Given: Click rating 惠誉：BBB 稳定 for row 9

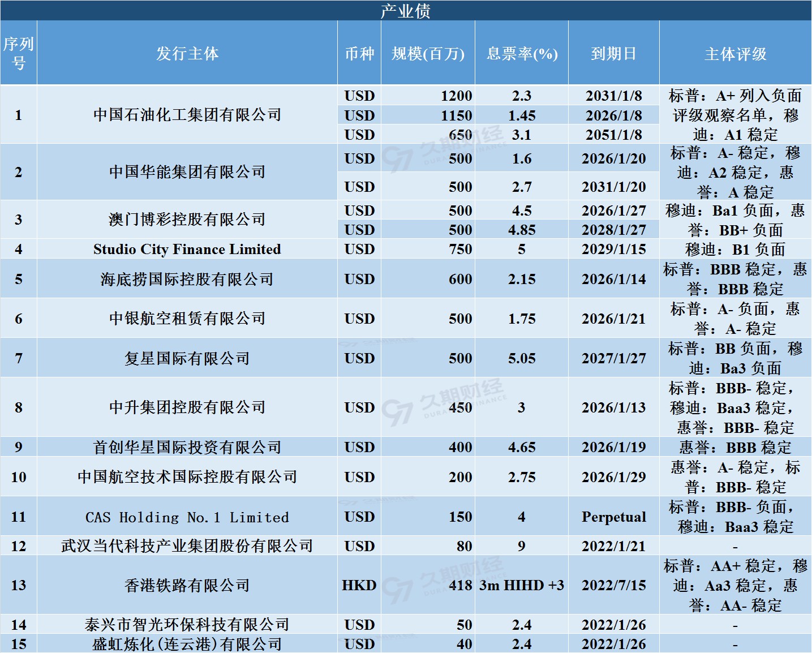Looking at the screenshot, I should click(x=735, y=447).
